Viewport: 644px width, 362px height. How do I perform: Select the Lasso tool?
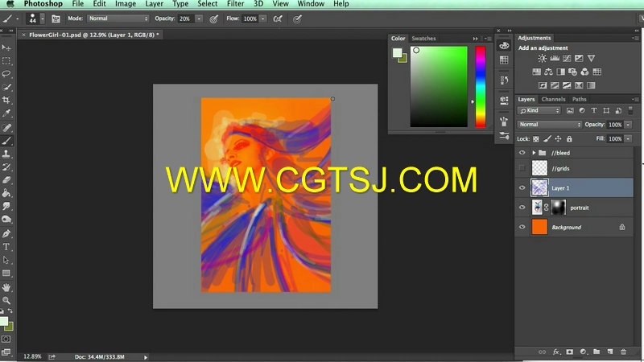click(6, 74)
